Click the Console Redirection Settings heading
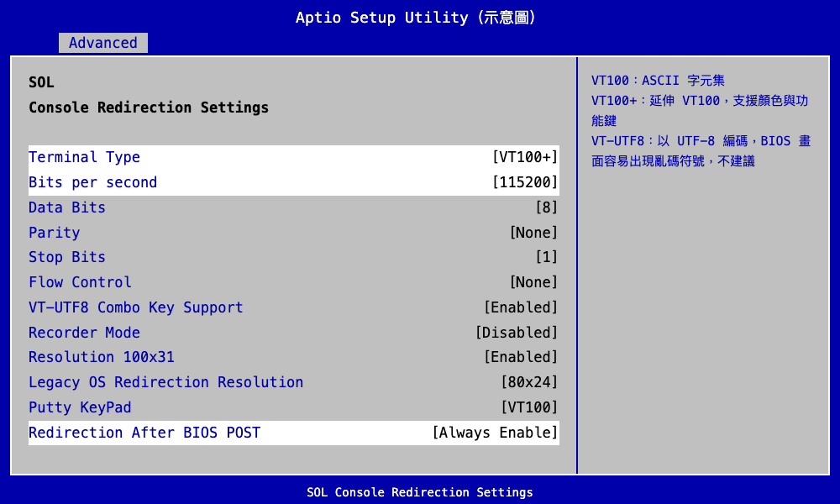840x504 pixels. [x=149, y=108]
